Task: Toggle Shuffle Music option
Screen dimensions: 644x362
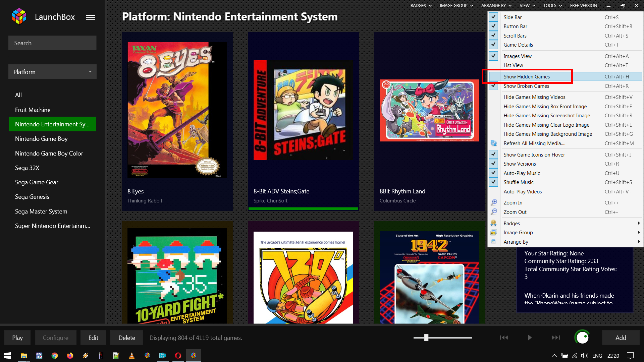Action: 565,182
